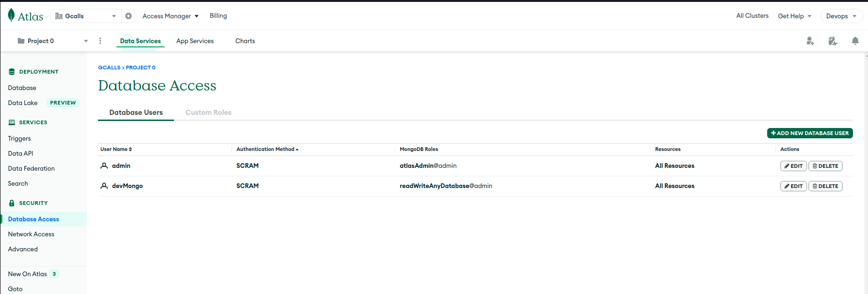Open the Devops user menu
The height and width of the screenshot is (294, 868).
tap(842, 16)
